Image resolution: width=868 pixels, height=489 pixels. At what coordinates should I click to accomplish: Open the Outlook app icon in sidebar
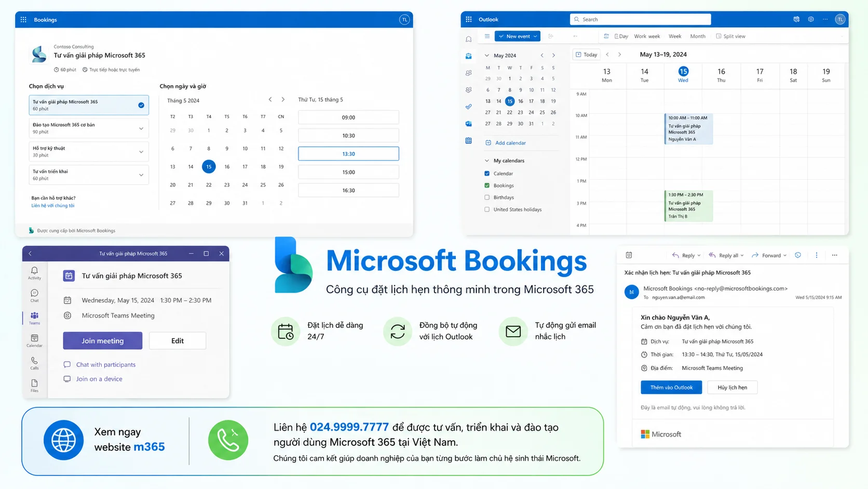(469, 124)
